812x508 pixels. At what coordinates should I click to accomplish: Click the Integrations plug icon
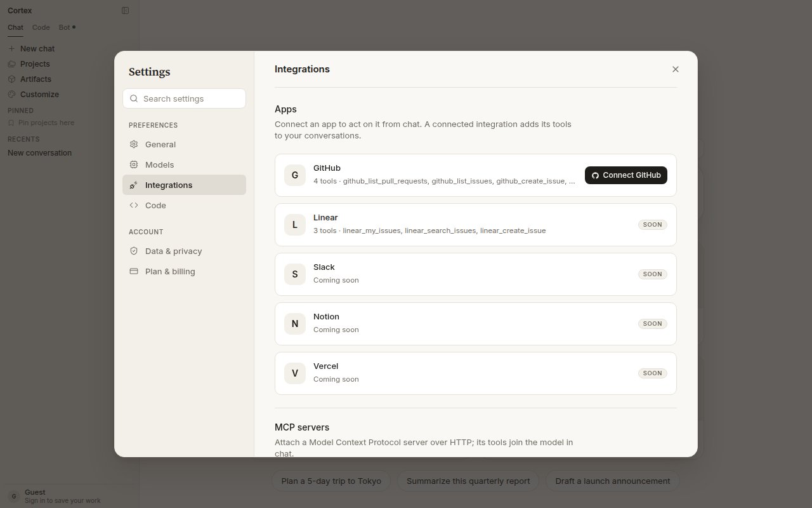point(134,185)
